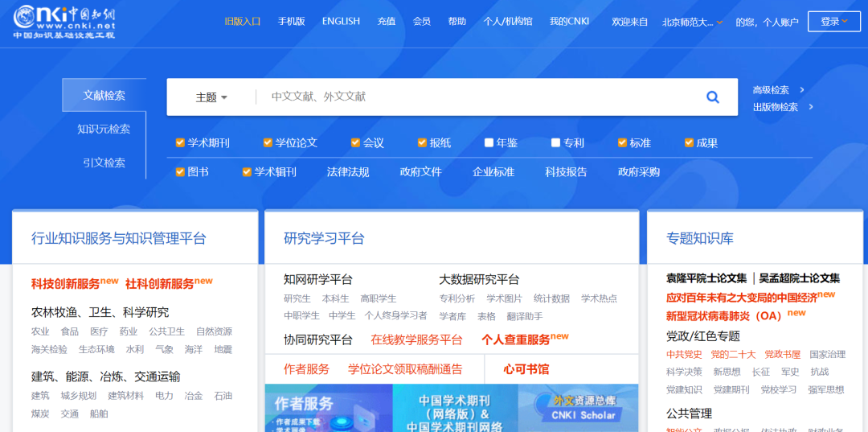Open 心可书馆 link
The image size is (868, 432).
[526, 369]
